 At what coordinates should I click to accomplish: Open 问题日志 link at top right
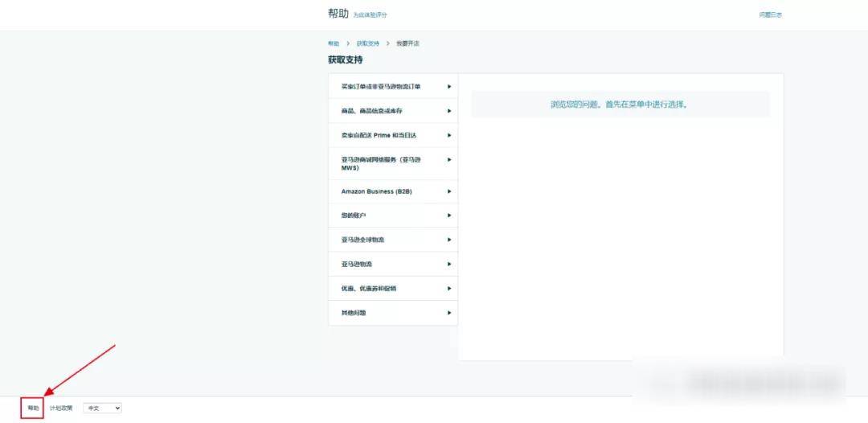point(771,15)
